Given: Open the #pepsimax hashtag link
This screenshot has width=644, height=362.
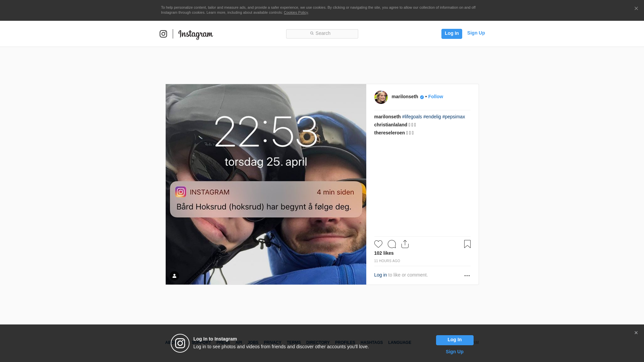Looking at the screenshot, I should click(453, 117).
